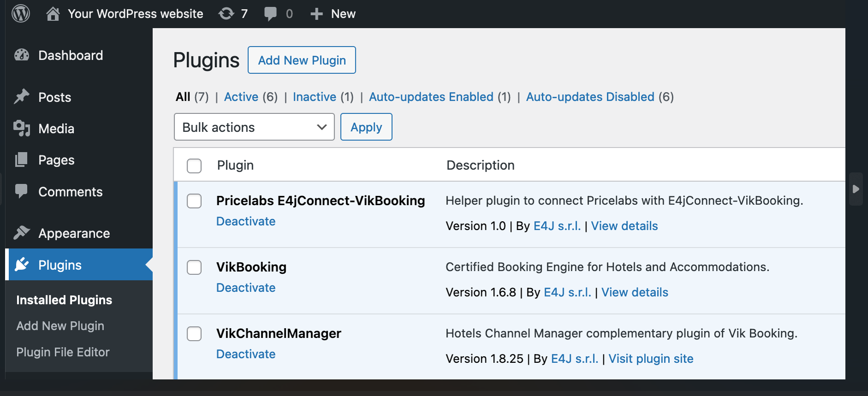Click the Plugins plug icon
Viewport: 868px width, 396px height.
coord(22,265)
